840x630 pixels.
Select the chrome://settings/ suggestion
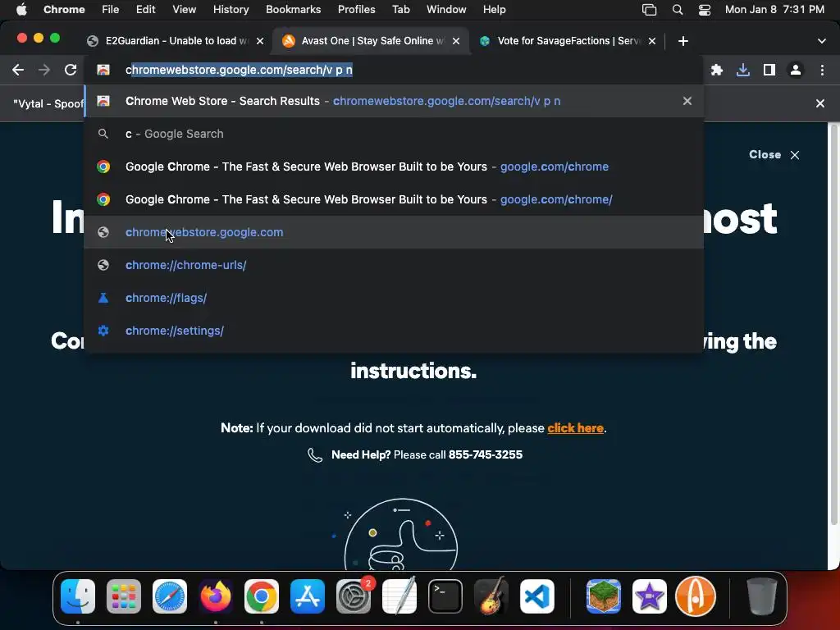pyautogui.click(x=394, y=331)
